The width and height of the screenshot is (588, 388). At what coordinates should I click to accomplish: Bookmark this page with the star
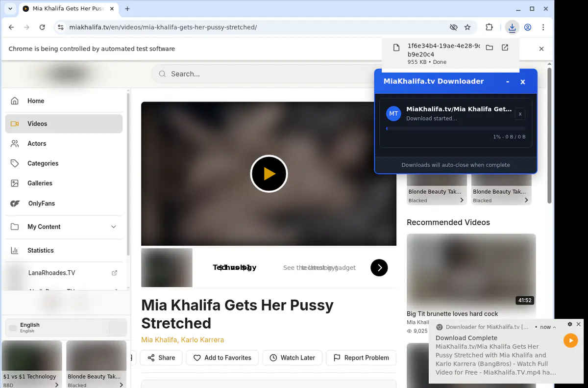pos(467,27)
